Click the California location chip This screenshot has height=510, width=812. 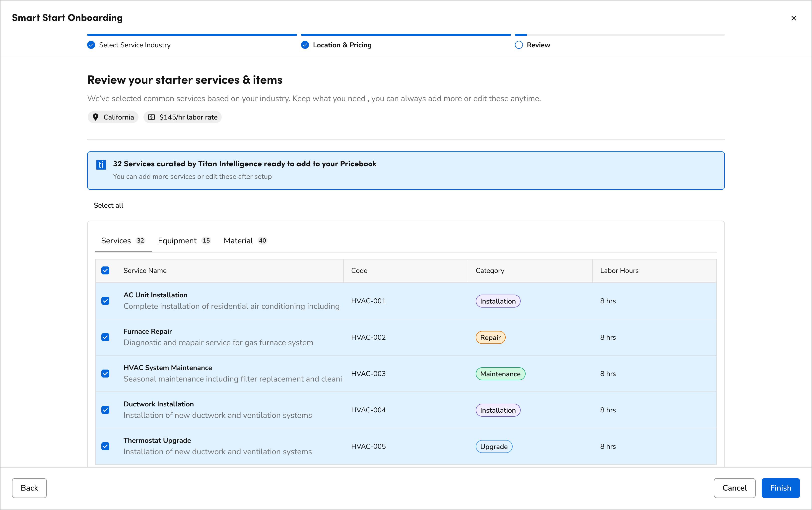click(113, 117)
